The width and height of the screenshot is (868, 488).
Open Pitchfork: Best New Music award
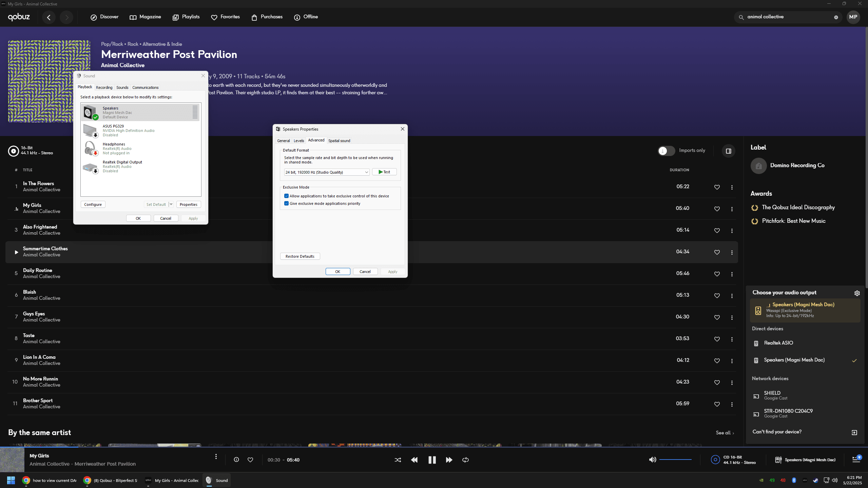(793, 221)
